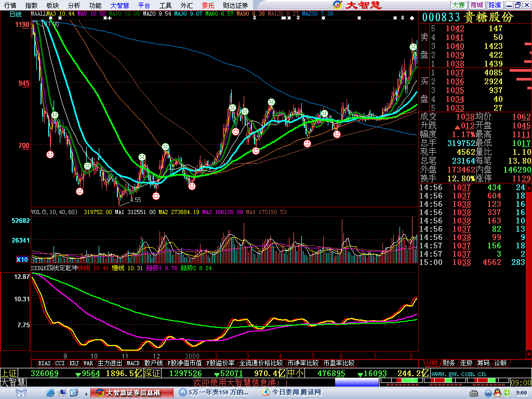Click the 日线 period label

(16, 14)
